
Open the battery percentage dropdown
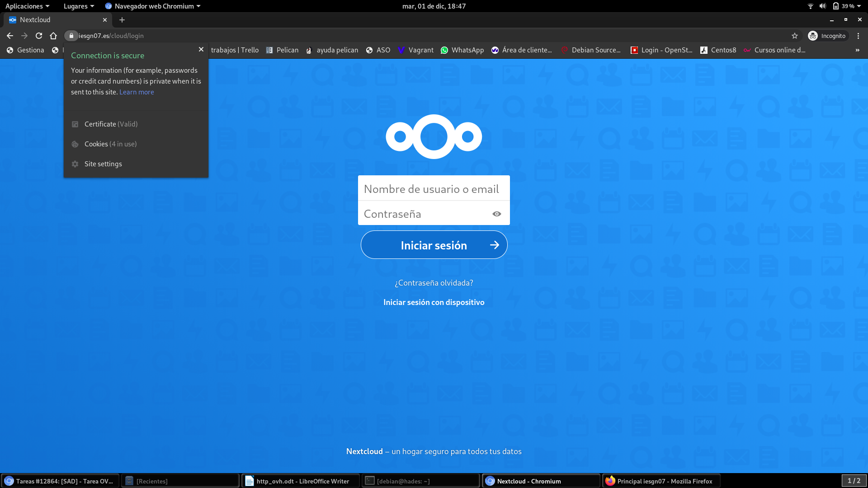pyautogui.click(x=849, y=6)
